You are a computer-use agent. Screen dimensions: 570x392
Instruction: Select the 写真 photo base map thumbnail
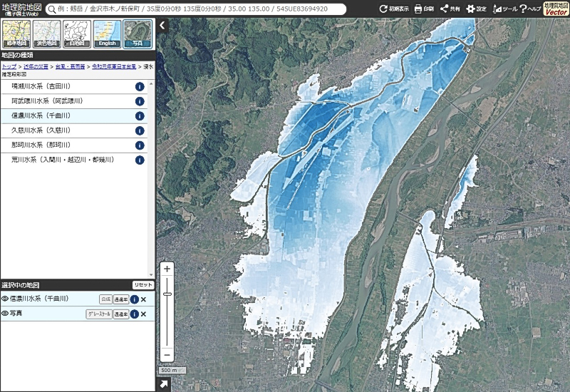pos(138,34)
